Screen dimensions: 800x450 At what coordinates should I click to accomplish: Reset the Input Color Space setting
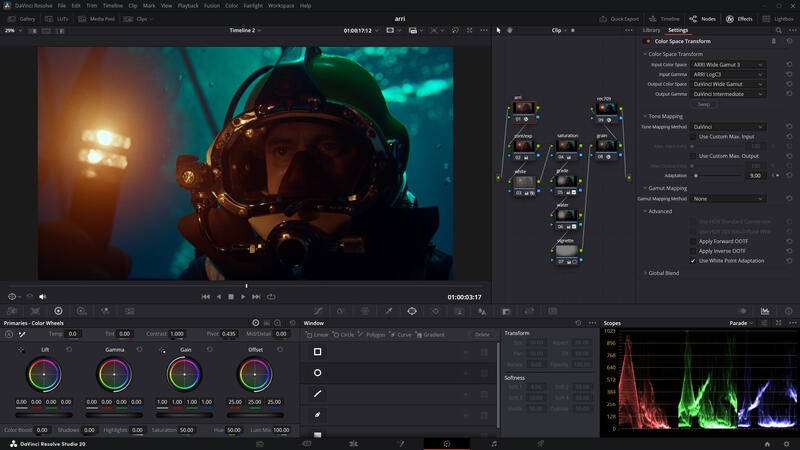[x=789, y=64]
